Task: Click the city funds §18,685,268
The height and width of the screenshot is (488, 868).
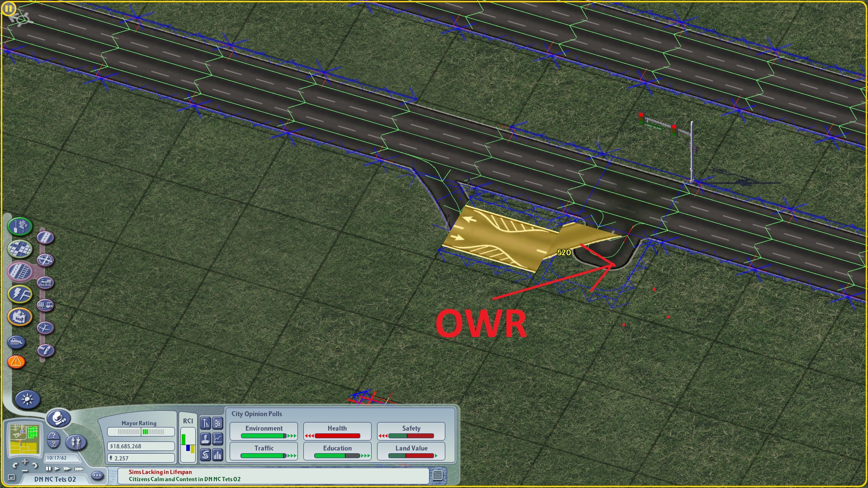Action: pyautogui.click(x=141, y=446)
